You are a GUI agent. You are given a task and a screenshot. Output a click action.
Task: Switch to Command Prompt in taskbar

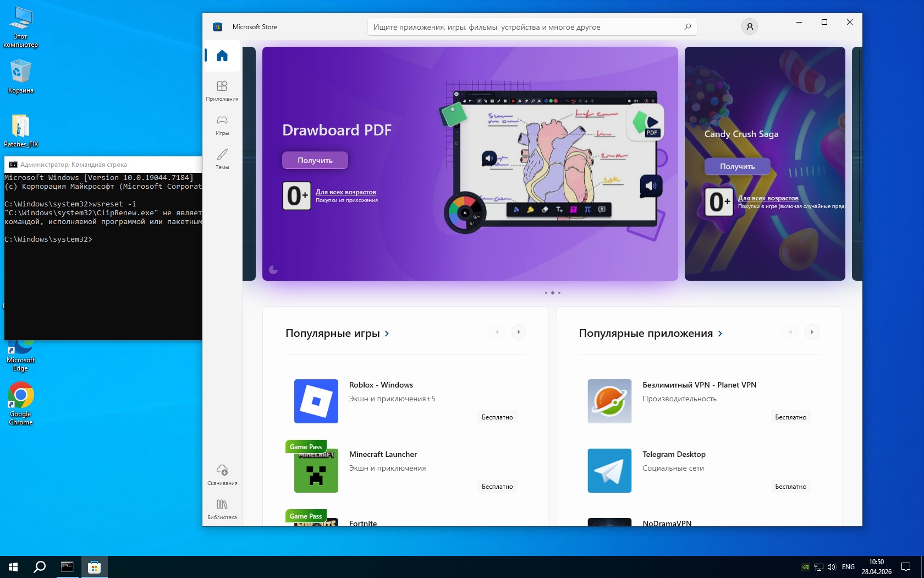coord(67,567)
